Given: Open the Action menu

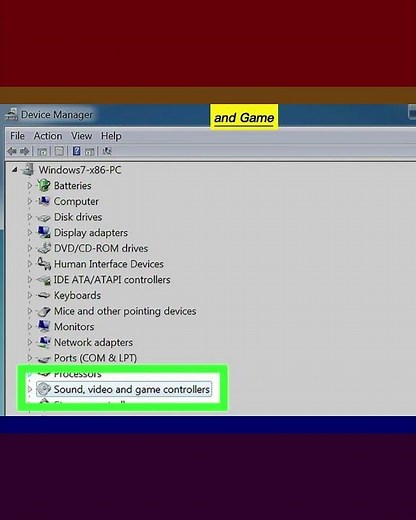Looking at the screenshot, I should [48, 136].
